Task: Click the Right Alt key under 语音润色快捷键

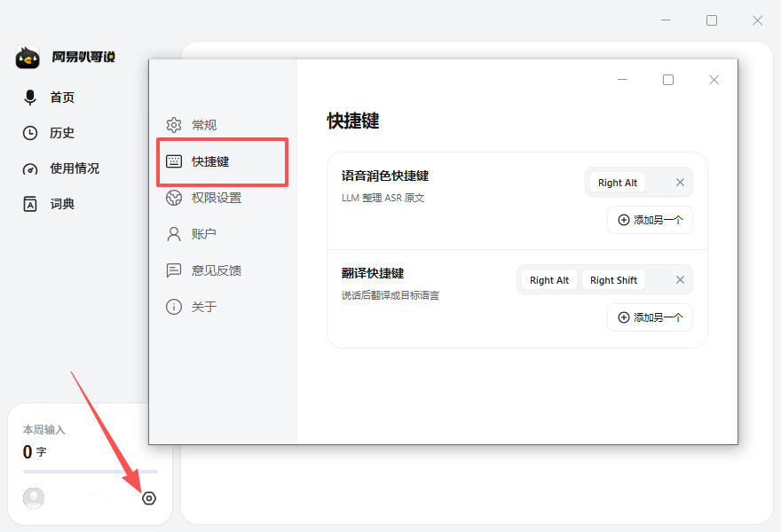Action: pyautogui.click(x=618, y=183)
